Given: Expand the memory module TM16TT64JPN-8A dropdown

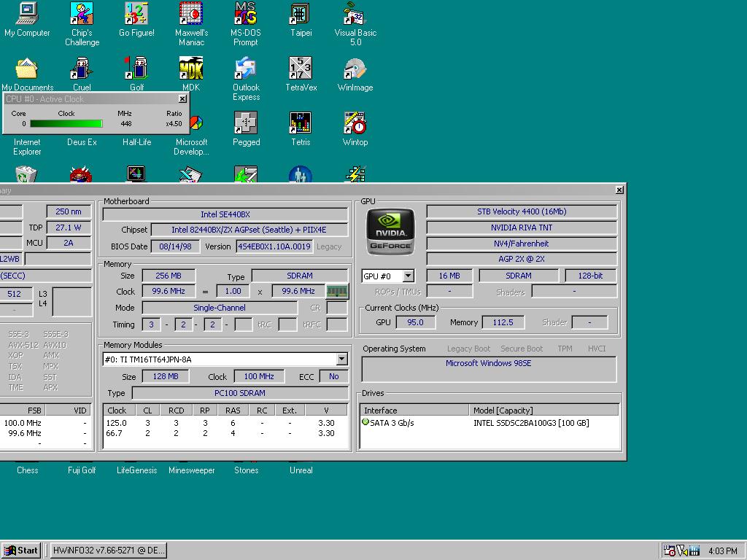Looking at the screenshot, I should [x=341, y=359].
